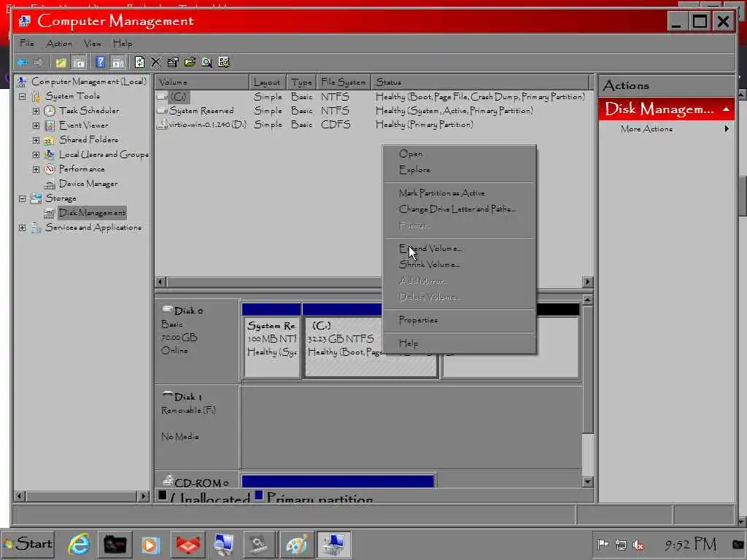Click the Volume column header
The image size is (747, 560).
coord(201,82)
